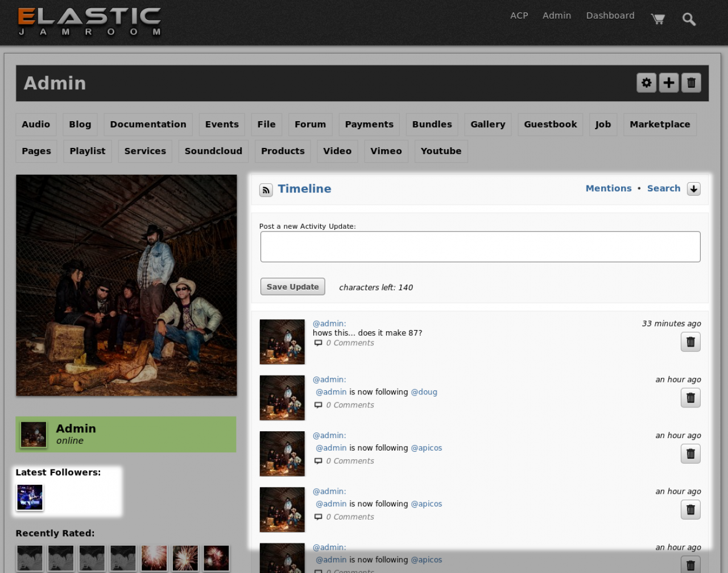Click the magnifier search icon in header
Image resolution: width=728 pixels, height=573 pixels.
click(689, 19)
